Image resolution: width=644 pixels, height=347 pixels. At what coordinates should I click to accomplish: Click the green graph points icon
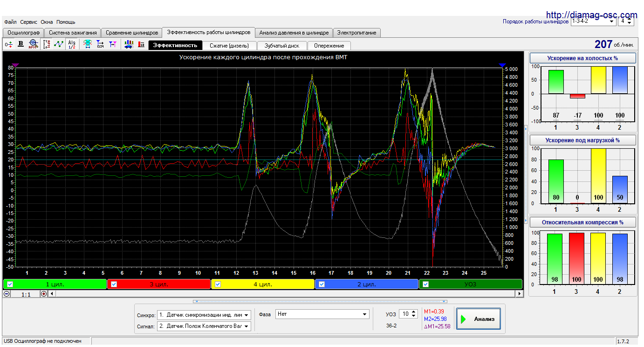[59, 44]
